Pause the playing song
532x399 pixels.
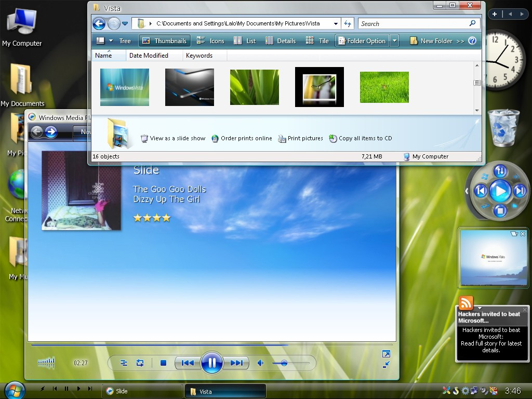tap(212, 363)
